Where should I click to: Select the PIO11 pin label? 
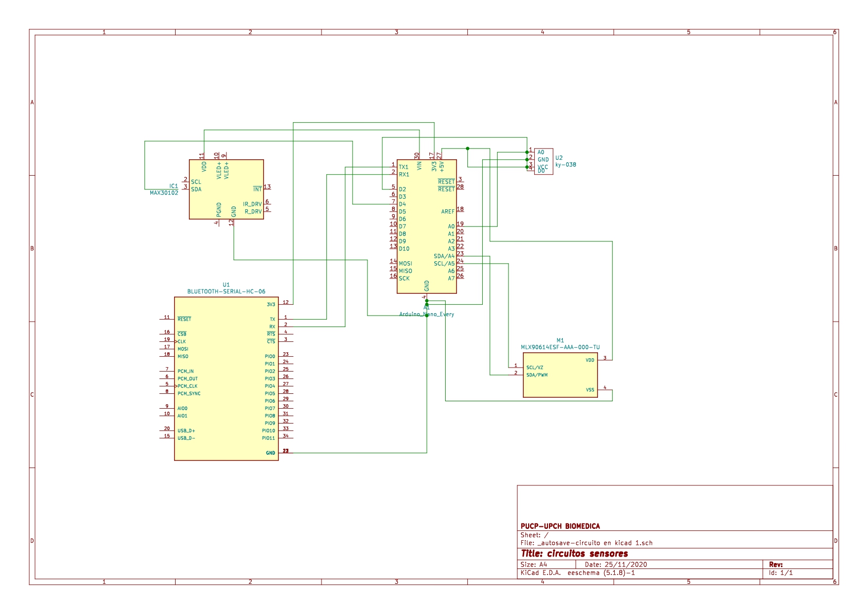(269, 438)
